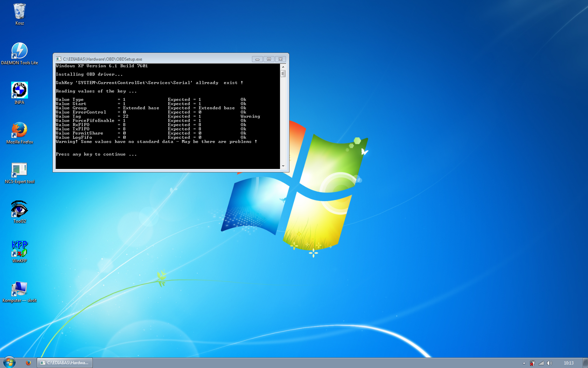Click the 'Value ErrorControl' row
Image resolution: width=588 pixels, height=368 pixels.
pos(151,112)
